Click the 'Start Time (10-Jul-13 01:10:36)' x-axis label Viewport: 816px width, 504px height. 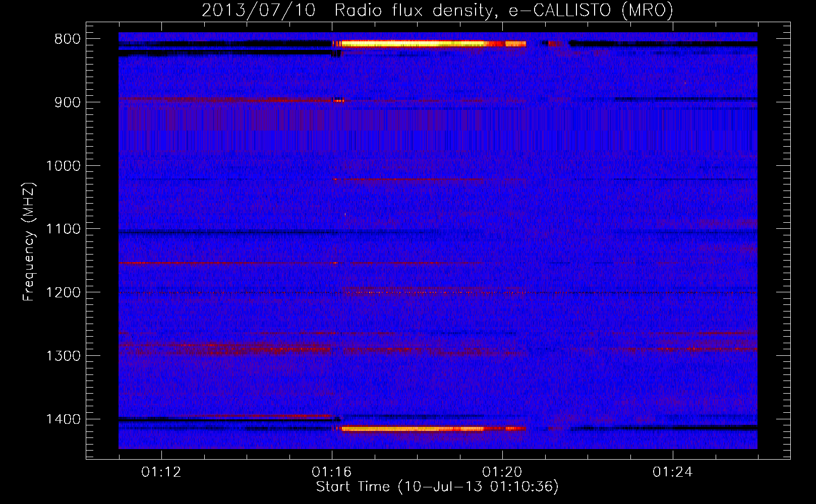(x=437, y=487)
